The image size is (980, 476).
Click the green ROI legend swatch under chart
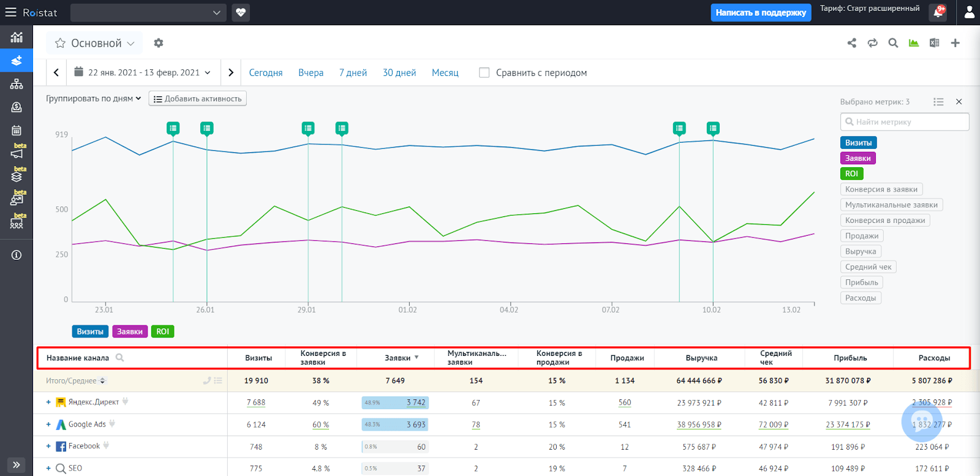pos(162,331)
